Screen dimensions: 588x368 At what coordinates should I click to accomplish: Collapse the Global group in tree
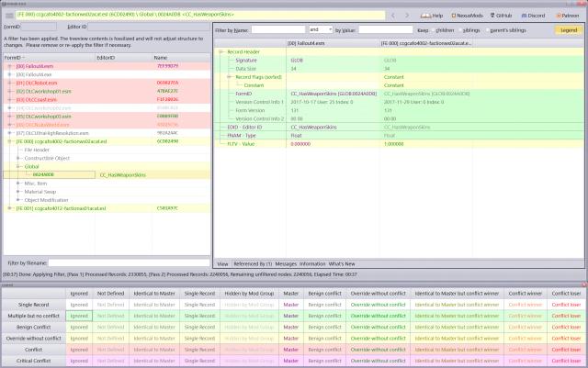pos(18,166)
